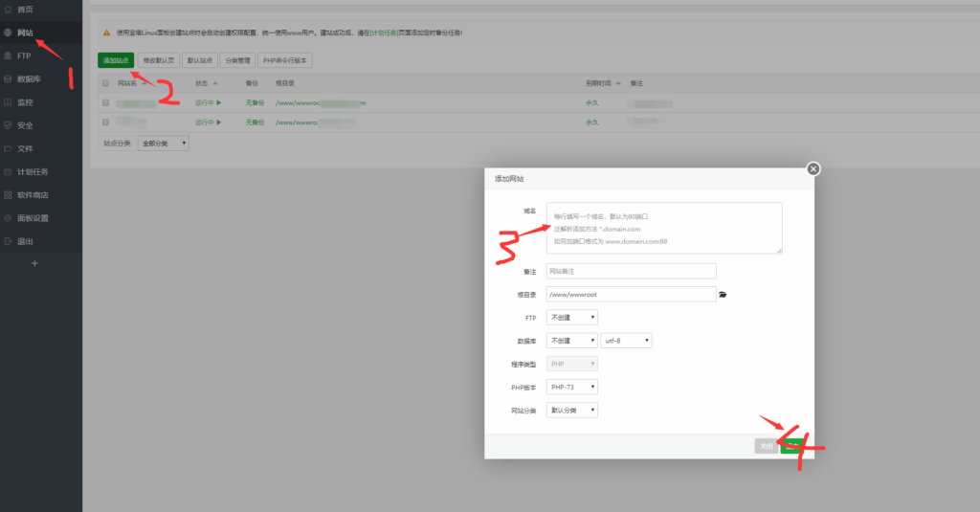Expand the FTP creation dropdown

572,318
